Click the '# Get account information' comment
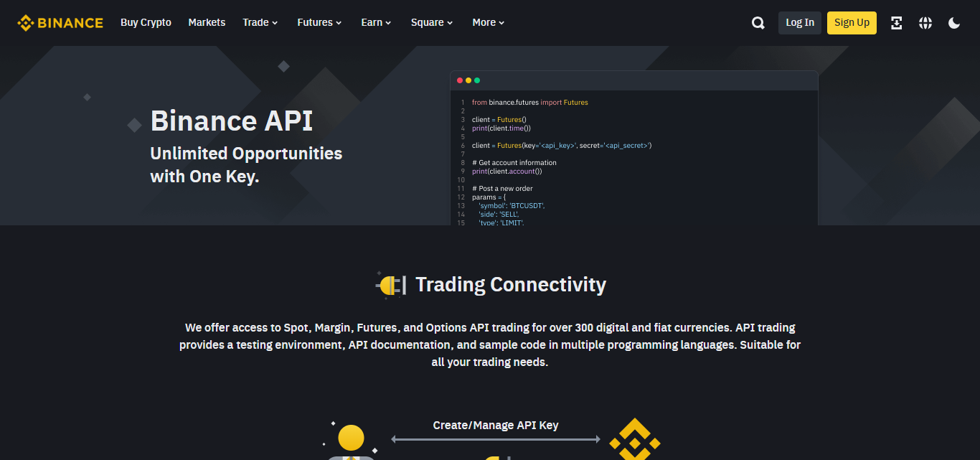 click(x=514, y=163)
